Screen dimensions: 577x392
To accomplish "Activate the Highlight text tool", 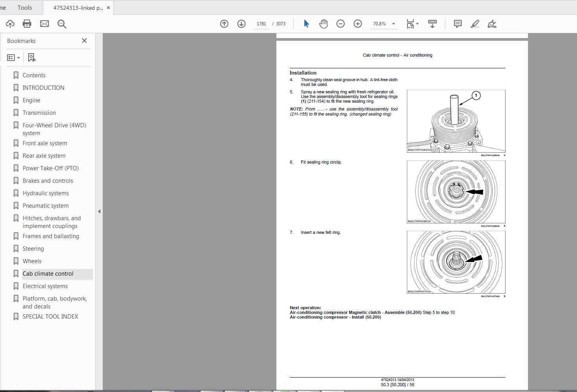I will (474, 24).
